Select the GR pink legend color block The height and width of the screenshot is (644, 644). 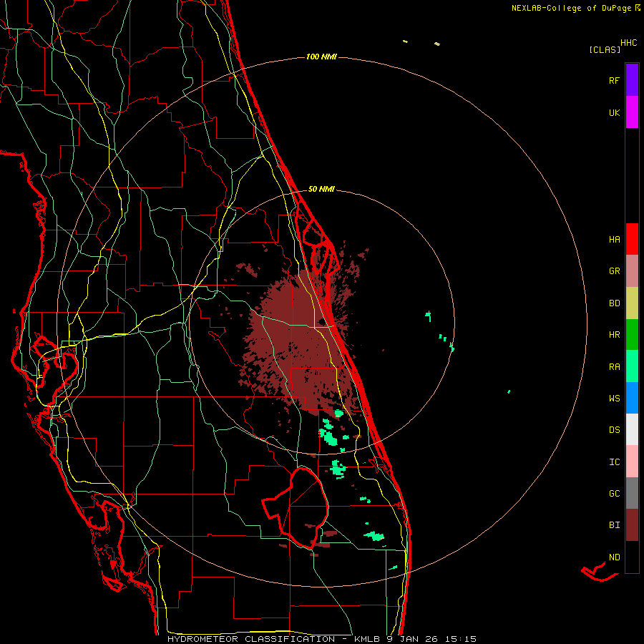(x=632, y=271)
